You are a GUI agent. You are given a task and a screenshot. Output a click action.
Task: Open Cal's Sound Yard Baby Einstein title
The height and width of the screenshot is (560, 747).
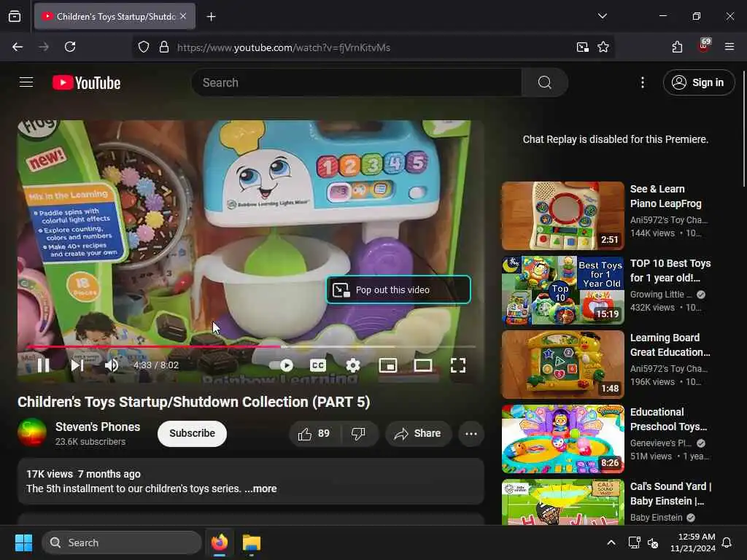[x=671, y=494]
